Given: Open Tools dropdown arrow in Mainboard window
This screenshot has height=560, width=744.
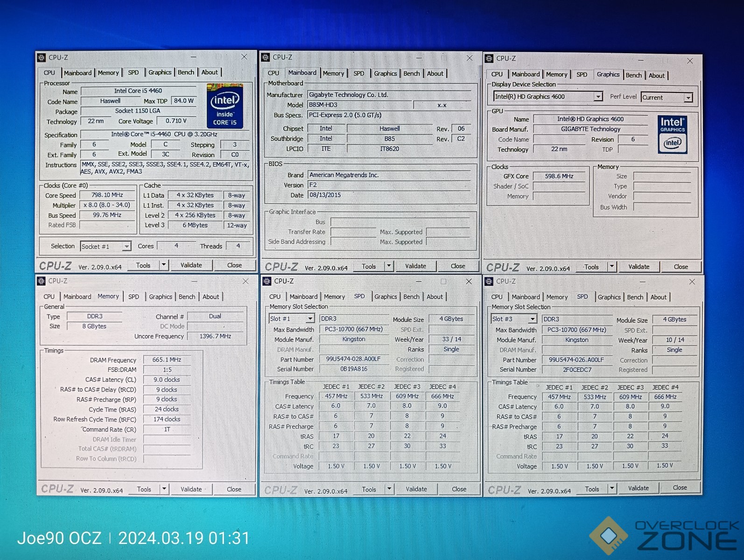Looking at the screenshot, I should click(388, 266).
